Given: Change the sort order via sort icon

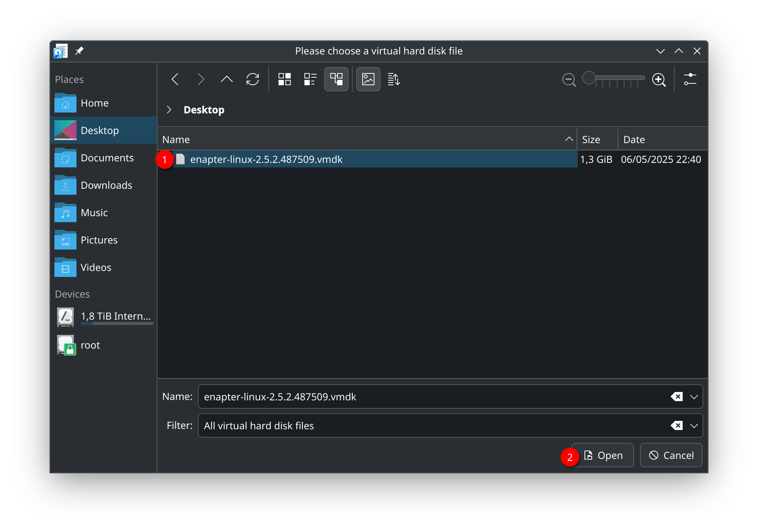Looking at the screenshot, I should pyautogui.click(x=394, y=79).
